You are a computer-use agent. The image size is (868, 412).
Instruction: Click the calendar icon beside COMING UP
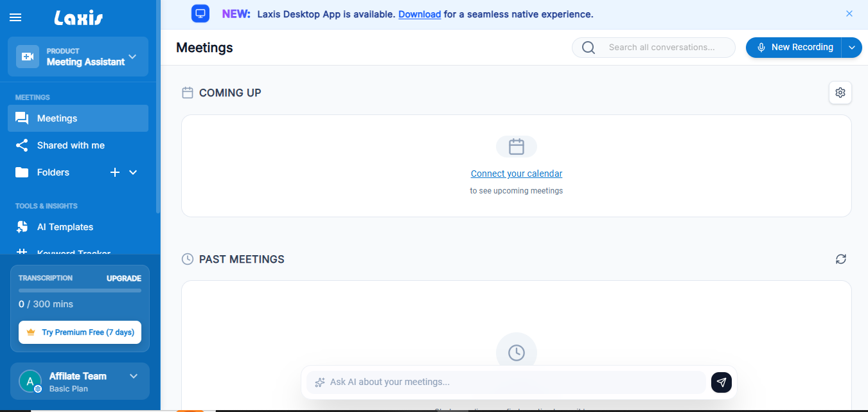(188, 93)
